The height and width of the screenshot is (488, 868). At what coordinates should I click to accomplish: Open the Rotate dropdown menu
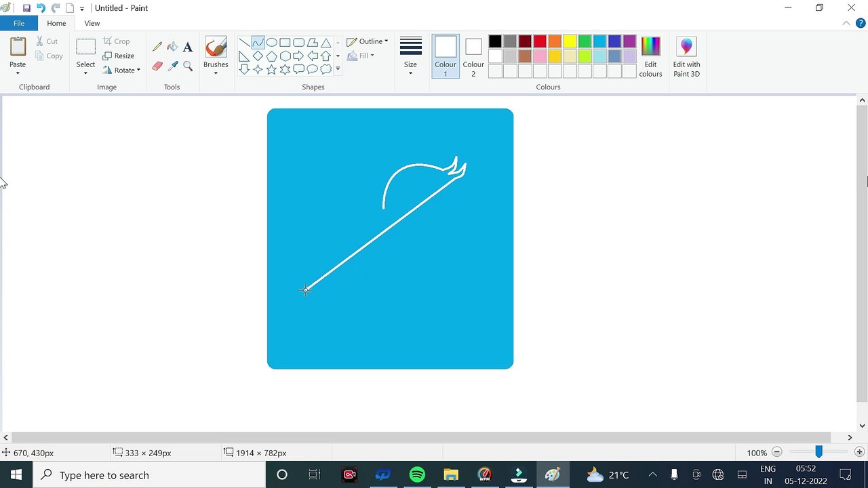[121, 70]
